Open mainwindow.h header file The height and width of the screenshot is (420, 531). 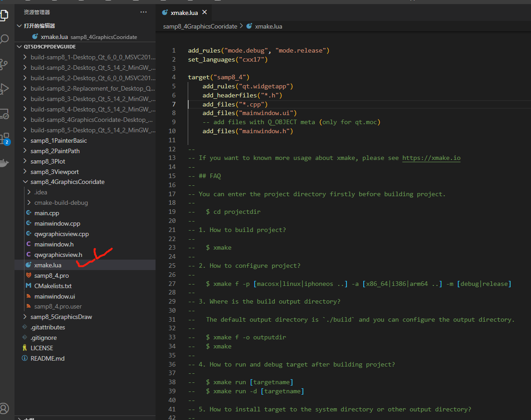[54, 244]
